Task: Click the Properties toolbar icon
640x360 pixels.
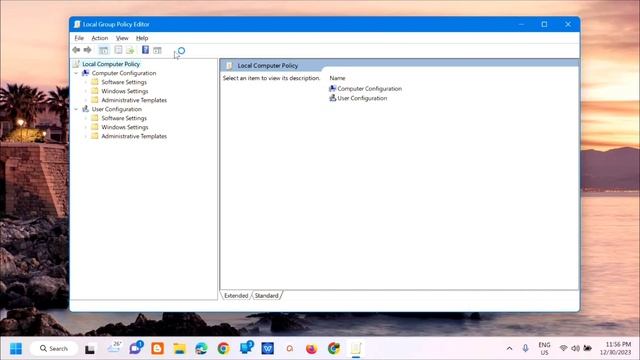Action: (118, 50)
